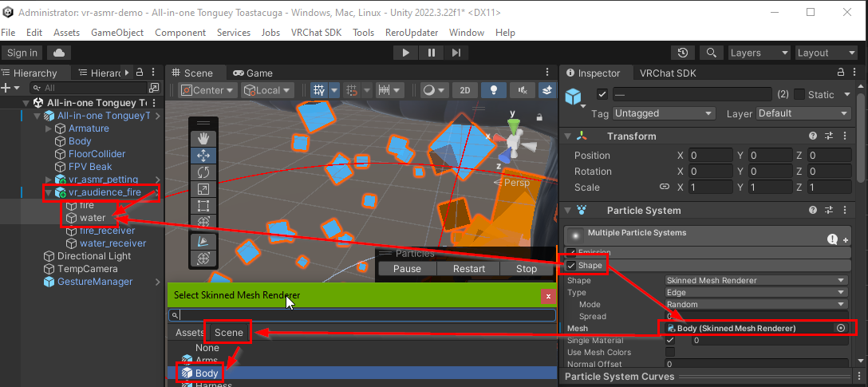Viewport: 868px width, 387px height.
Task: Switch to the Game tab
Action: tap(252, 73)
